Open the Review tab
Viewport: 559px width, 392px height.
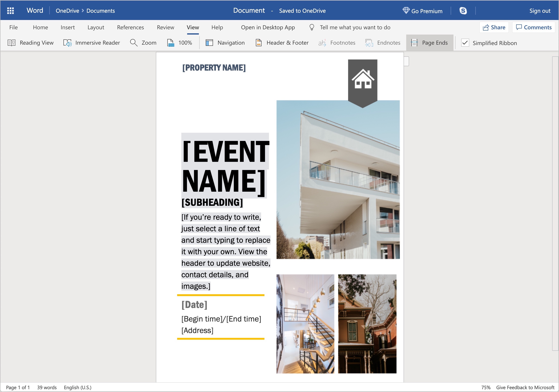[165, 27]
